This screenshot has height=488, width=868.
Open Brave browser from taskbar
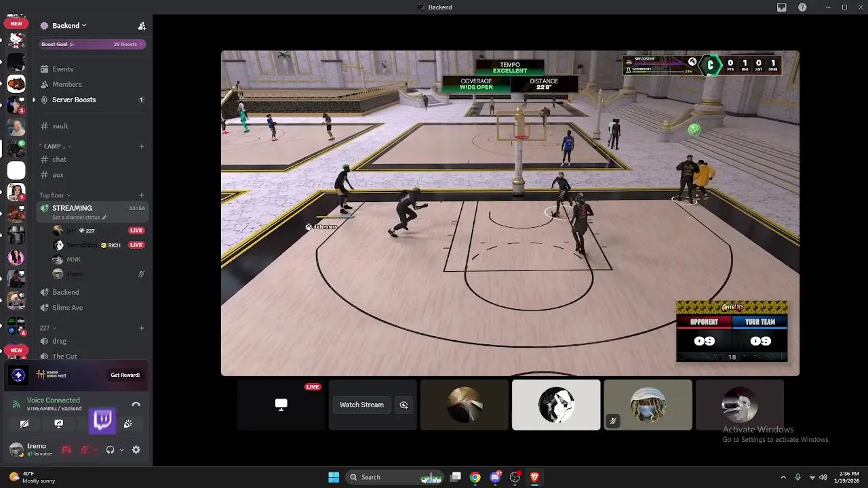tap(534, 477)
